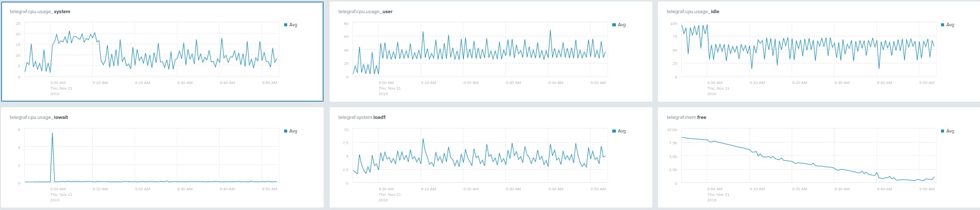Select the telegraf.cpu.usage_system chart title
980x210 pixels.
pos(40,11)
